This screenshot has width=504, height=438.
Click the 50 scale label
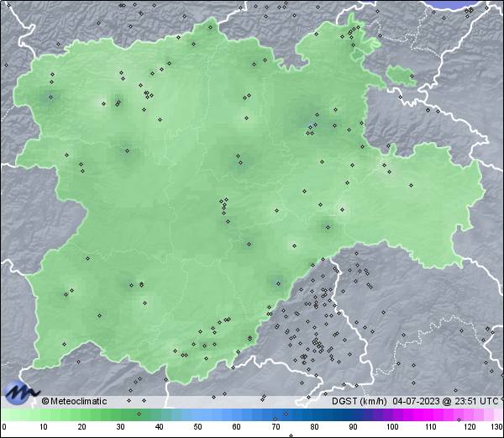point(197,427)
